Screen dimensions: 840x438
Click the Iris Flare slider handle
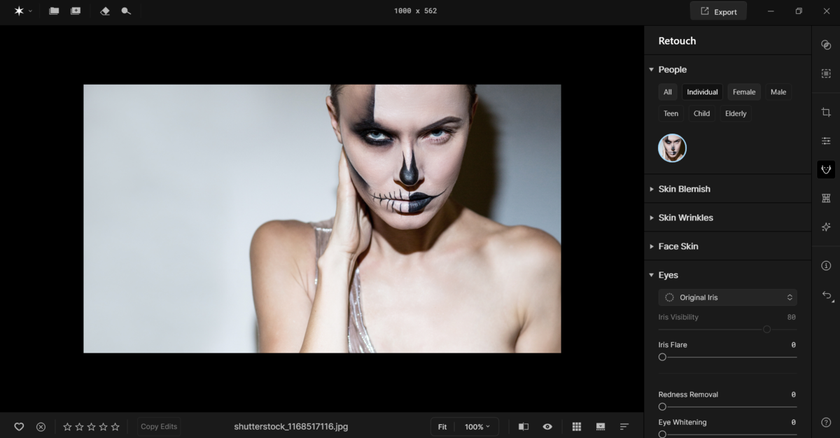(662, 357)
